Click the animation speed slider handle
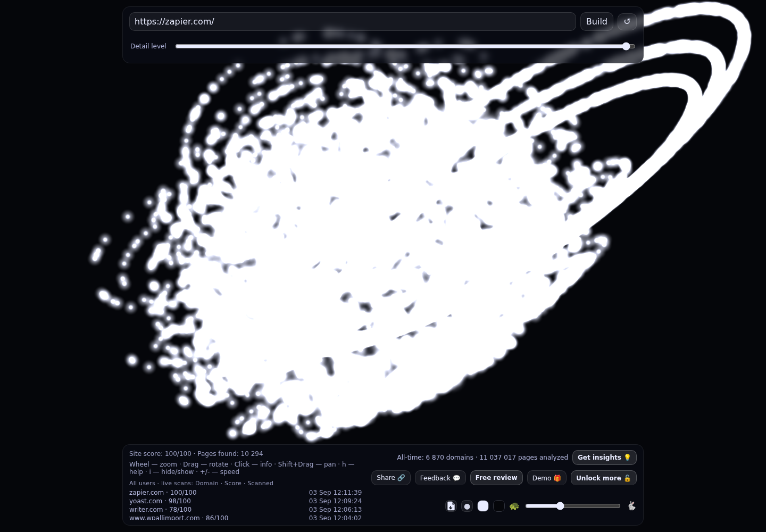766x532 pixels. [560, 506]
